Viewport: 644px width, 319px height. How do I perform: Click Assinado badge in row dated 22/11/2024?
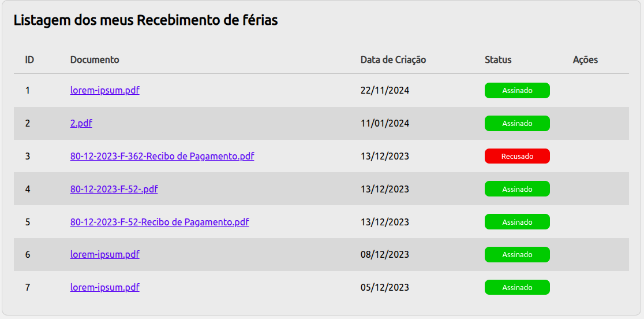517,91
